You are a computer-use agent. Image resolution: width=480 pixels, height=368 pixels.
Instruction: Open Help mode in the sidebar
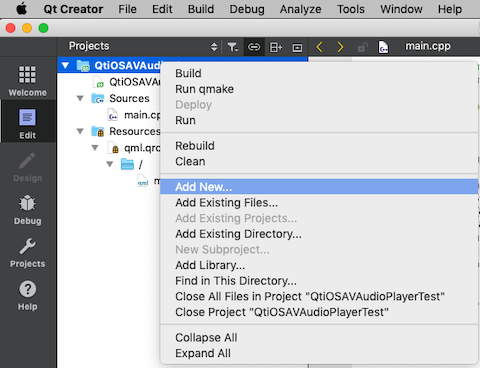[x=27, y=295]
